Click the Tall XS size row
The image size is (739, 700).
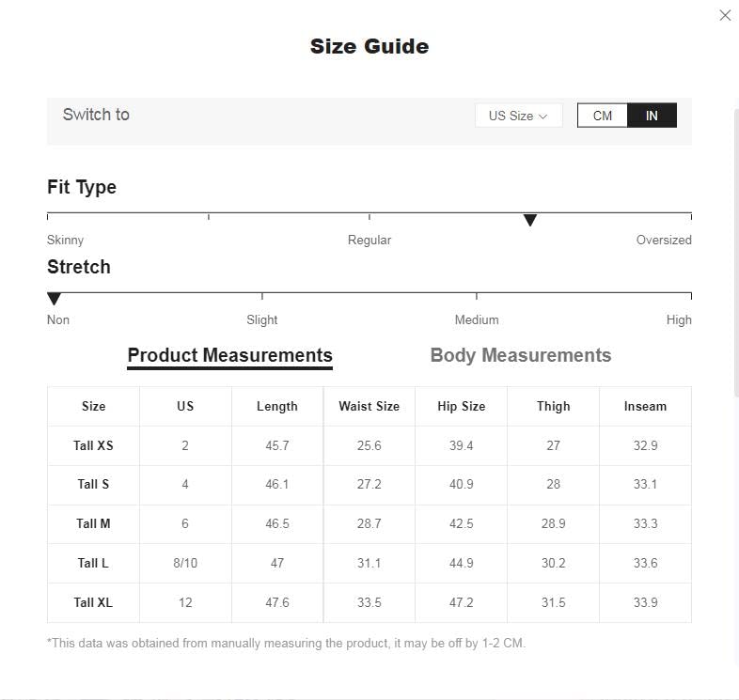point(93,445)
